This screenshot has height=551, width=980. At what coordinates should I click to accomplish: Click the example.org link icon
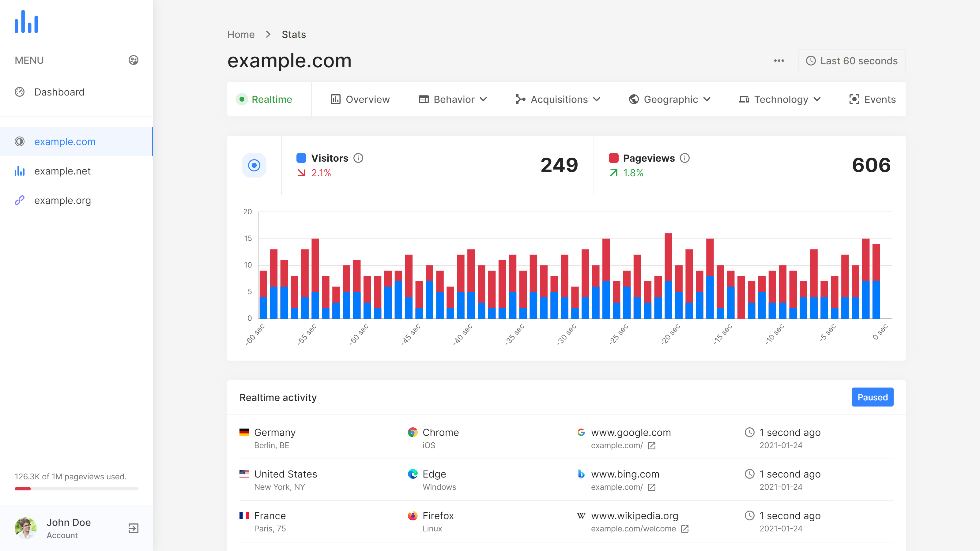pos(20,200)
